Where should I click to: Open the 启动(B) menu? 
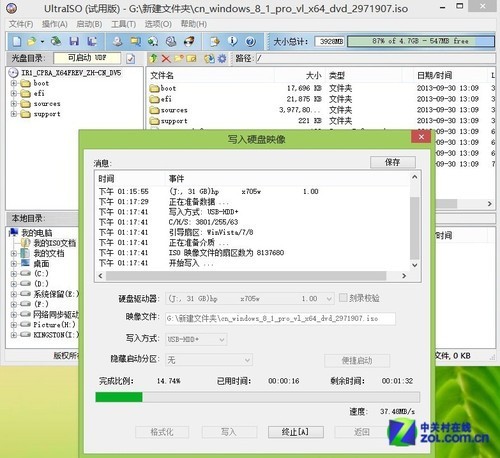pyautogui.click(x=89, y=24)
